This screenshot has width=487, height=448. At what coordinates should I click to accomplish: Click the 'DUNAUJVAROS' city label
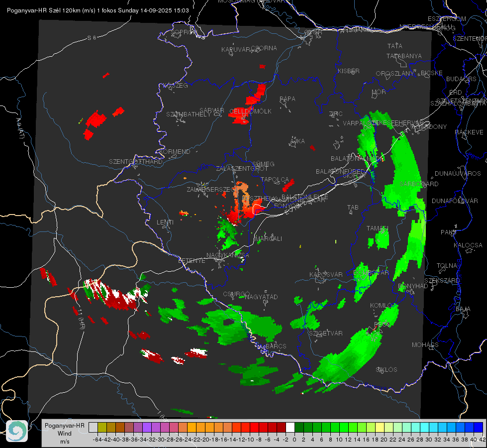pos(458,174)
